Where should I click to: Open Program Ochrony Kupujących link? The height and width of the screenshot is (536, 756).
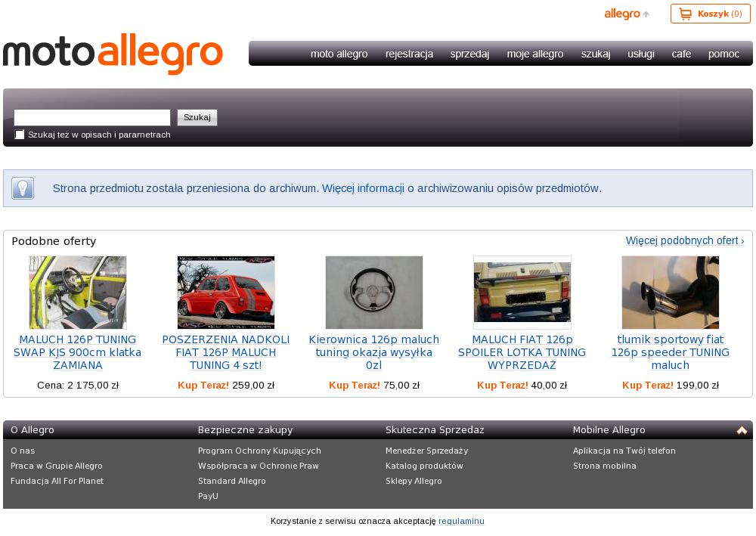(x=259, y=451)
